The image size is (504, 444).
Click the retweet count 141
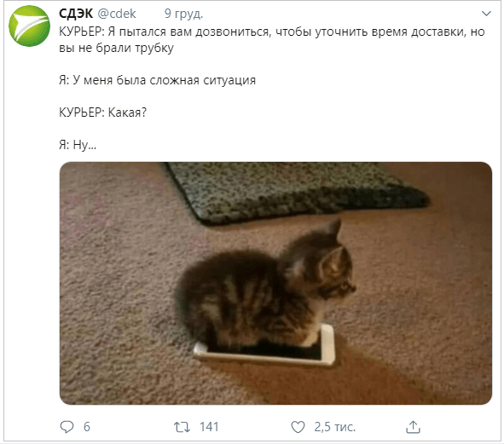click(x=209, y=427)
